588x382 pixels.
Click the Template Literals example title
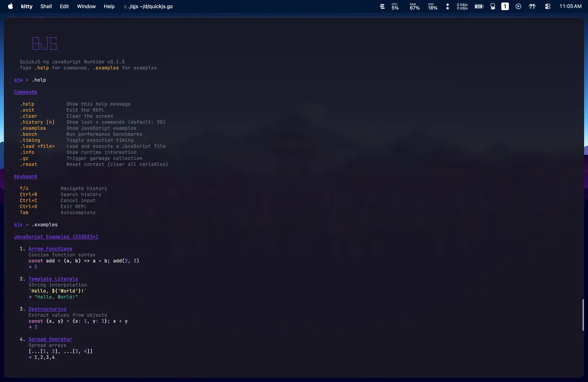53,279
